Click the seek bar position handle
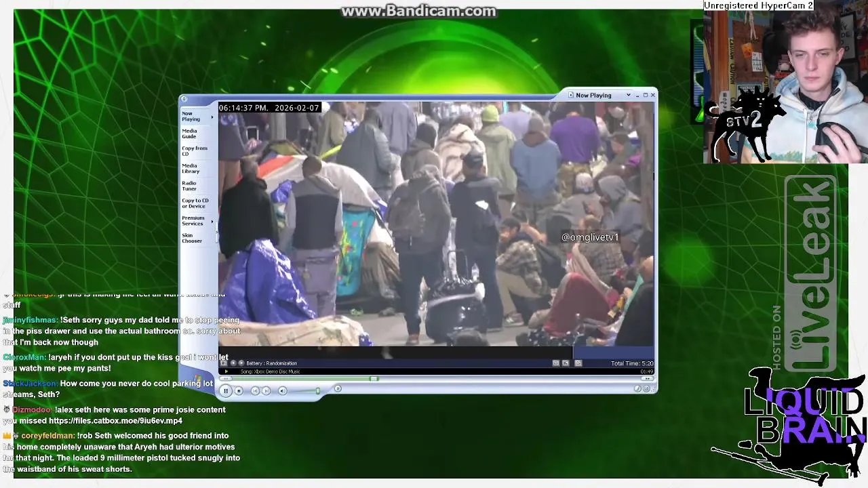Viewport: 868px width, 488px height. coord(374,378)
